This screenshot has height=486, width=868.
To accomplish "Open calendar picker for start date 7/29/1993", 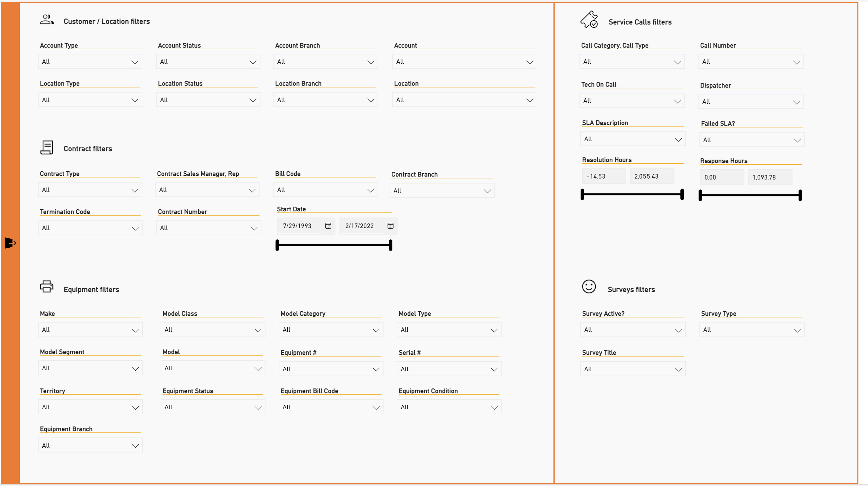I will pos(328,226).
